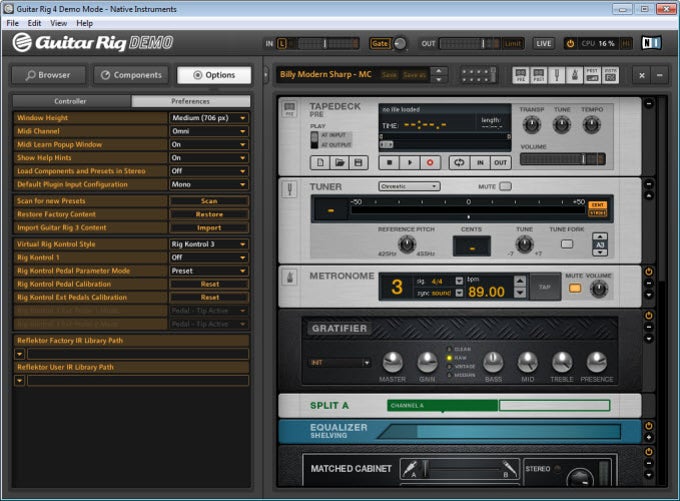This screenshot has height=501, width=680.
Task: Toggle the audio engine power icon beside CPU
Action: [x=570, y=43]
